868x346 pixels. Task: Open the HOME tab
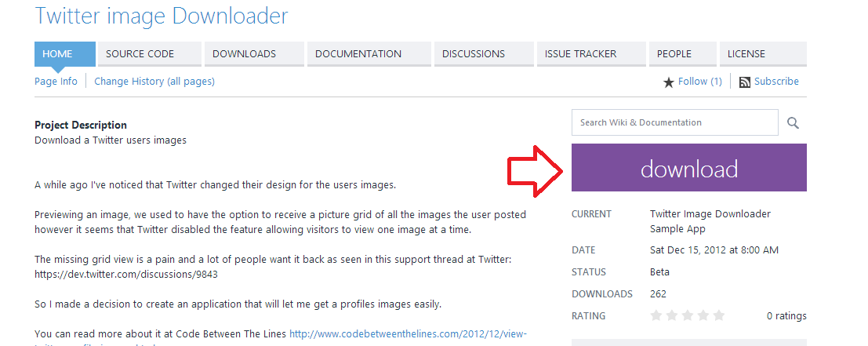pos(65,54)
